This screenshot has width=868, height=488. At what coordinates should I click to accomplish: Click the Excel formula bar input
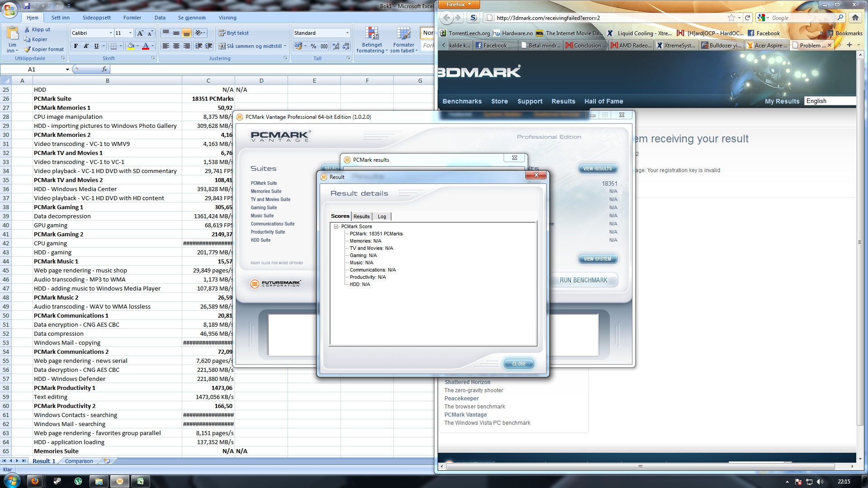click(271, 69)
